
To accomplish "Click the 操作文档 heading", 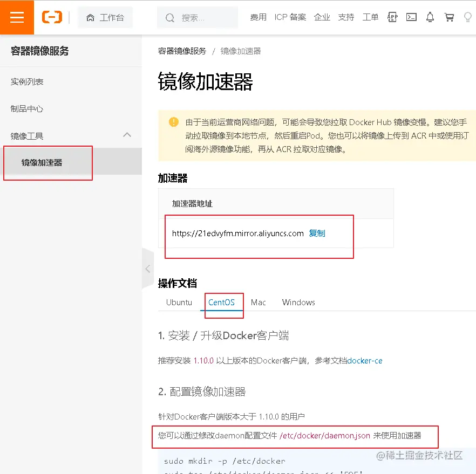I will pyautogui.click(x=177, y=283).
